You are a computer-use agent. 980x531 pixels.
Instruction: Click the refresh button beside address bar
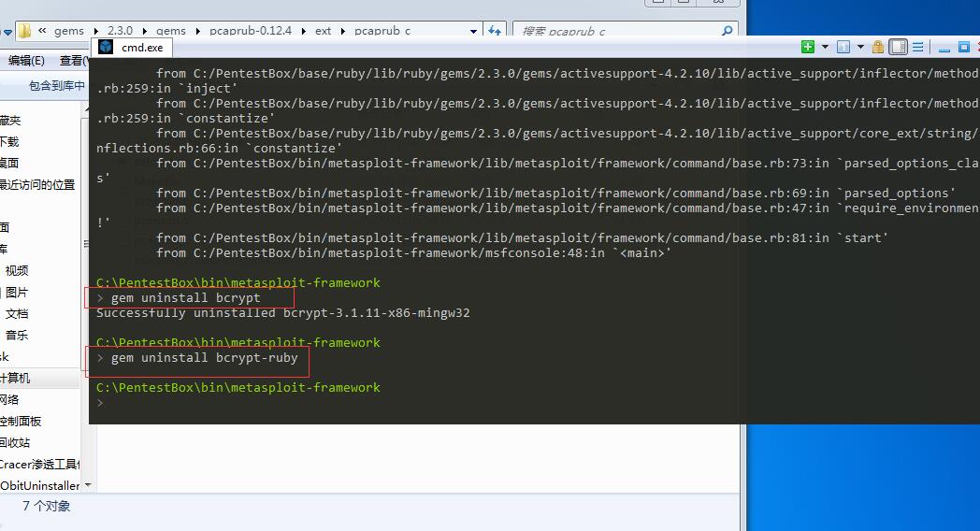496,31
